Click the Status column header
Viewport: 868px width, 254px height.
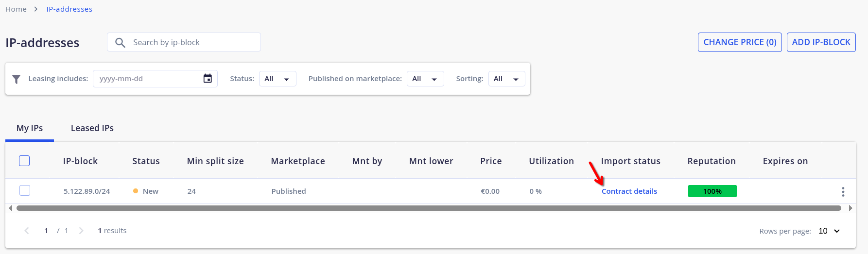click(x=146, y=161)
